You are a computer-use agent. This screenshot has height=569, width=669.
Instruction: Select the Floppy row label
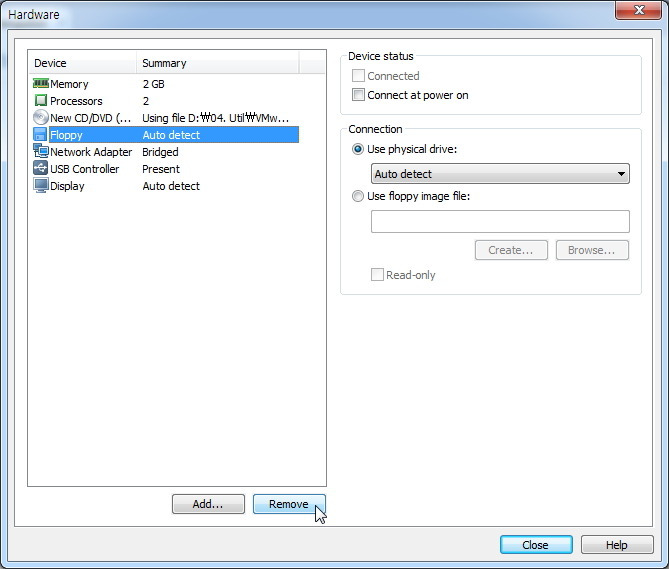pos(66,135)
